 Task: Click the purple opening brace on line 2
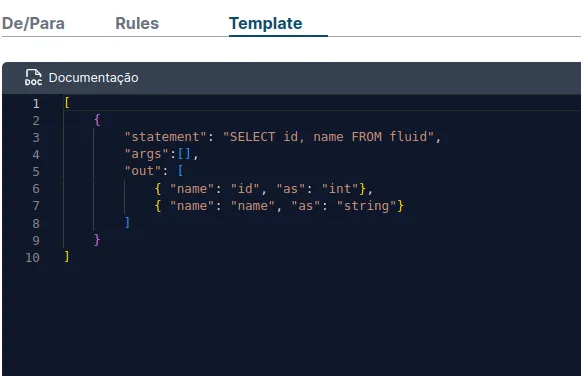point(97,120)
